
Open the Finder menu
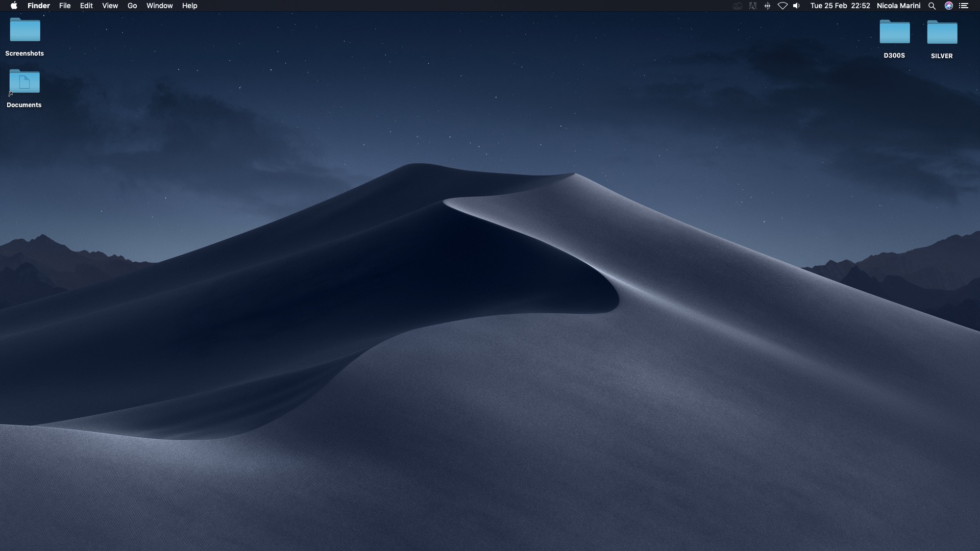pos(39,6)
